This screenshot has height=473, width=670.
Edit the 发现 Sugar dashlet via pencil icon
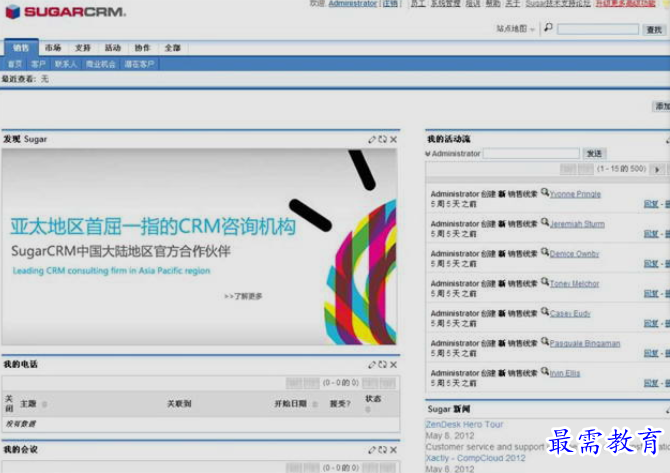[372, 139]
